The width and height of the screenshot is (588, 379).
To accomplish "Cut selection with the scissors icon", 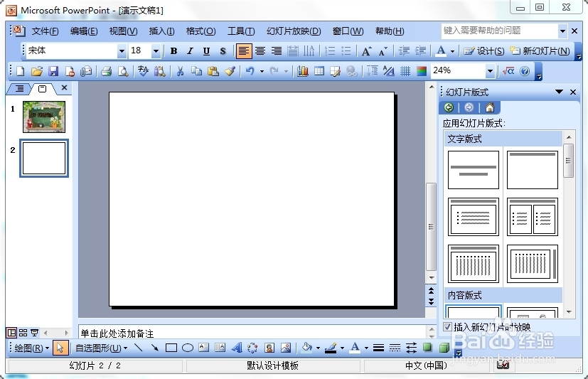I will [x=181, y=71].
